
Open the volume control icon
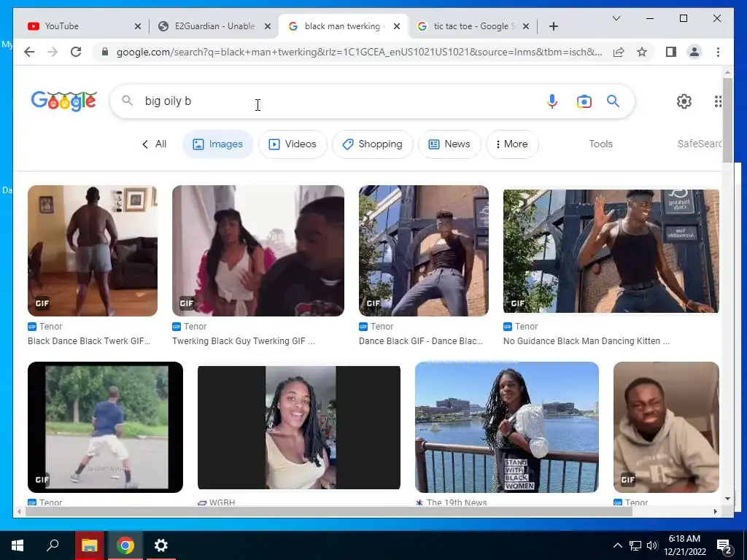click(x=652, y=545)
